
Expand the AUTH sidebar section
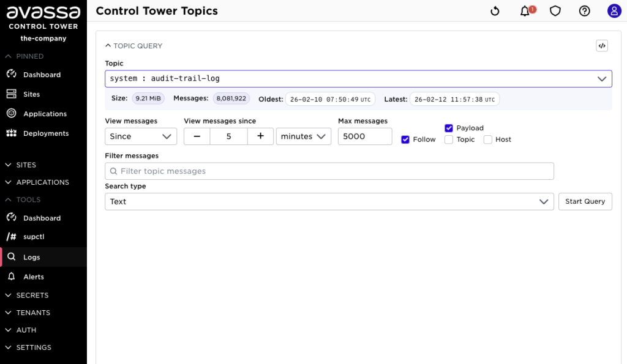click(x=21, y=330)
